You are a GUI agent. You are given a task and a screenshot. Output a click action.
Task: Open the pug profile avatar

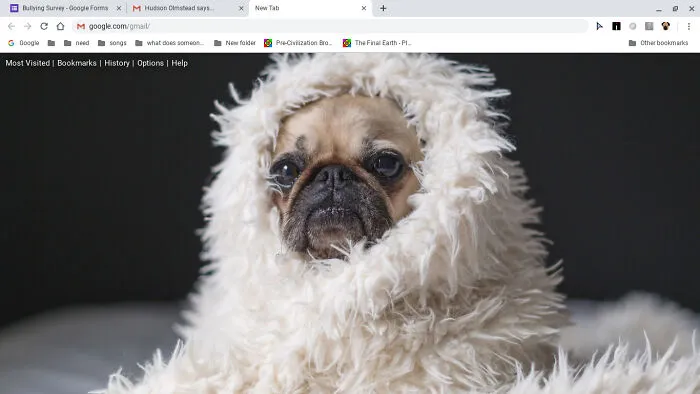click(666, 26)
